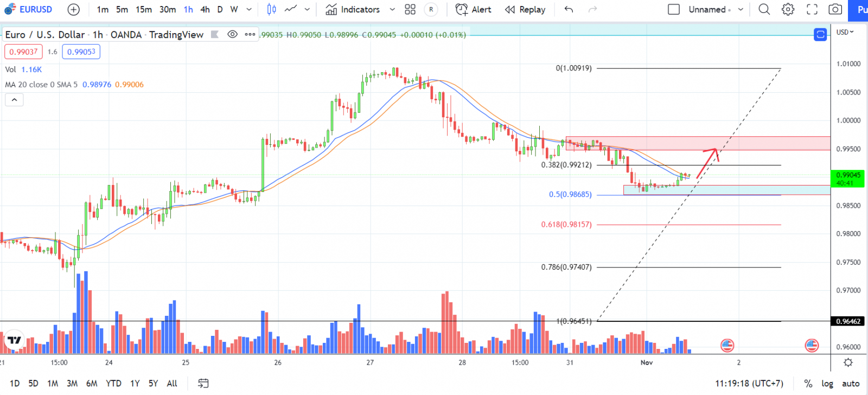Open candlestick chart type selector
Viewport: 868px width, 395px height.
click(x=272, y=9)
